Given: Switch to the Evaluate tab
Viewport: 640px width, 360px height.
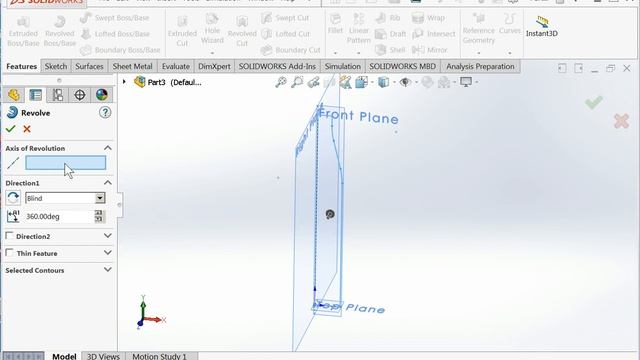Looking at the screenshot, I should click(176, 66).
